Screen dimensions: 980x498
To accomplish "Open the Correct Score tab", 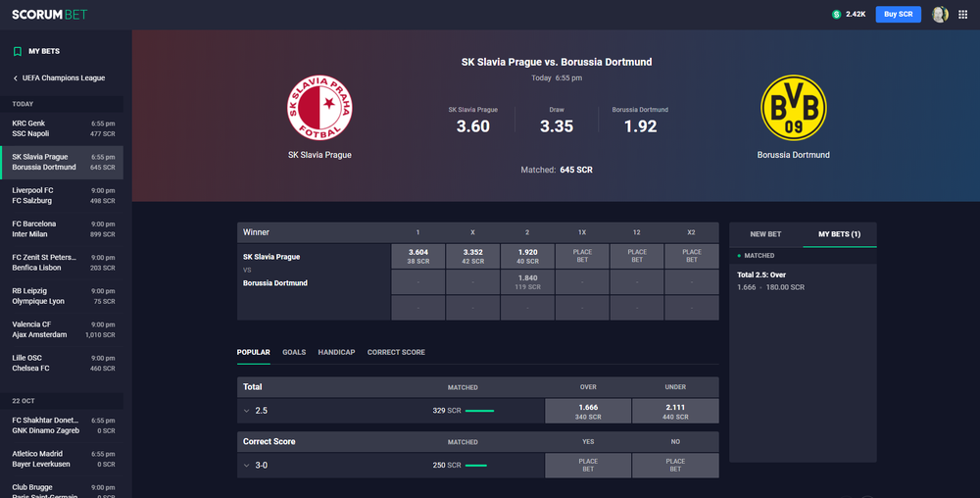I will [x=396, y=352].
